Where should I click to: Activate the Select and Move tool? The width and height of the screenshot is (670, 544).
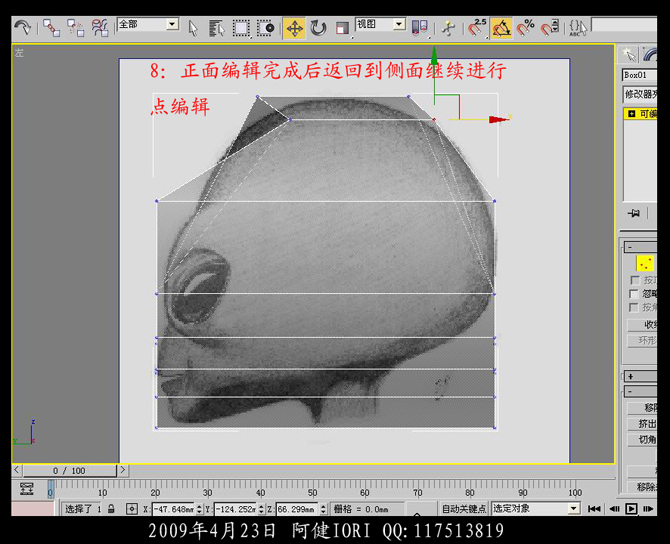pyautogui.click(x=294, y=29)
